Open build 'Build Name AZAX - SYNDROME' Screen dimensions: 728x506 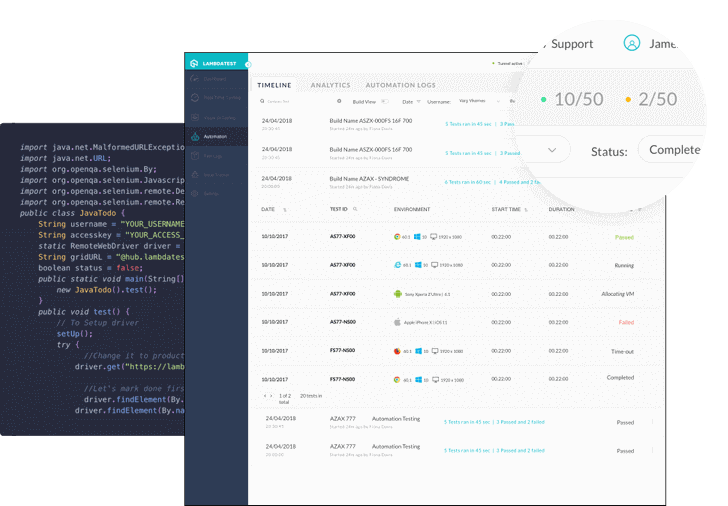point(369,179)
